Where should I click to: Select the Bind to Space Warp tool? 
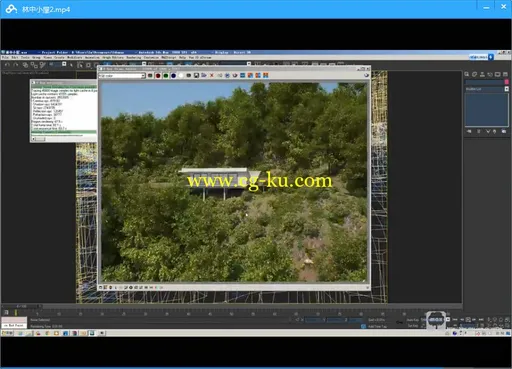point(43,65)
